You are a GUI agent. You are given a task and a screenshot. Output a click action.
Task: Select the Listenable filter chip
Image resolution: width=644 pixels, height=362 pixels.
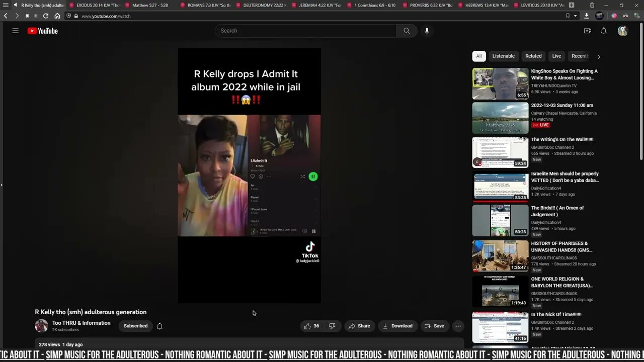click(x=504, y=56)
